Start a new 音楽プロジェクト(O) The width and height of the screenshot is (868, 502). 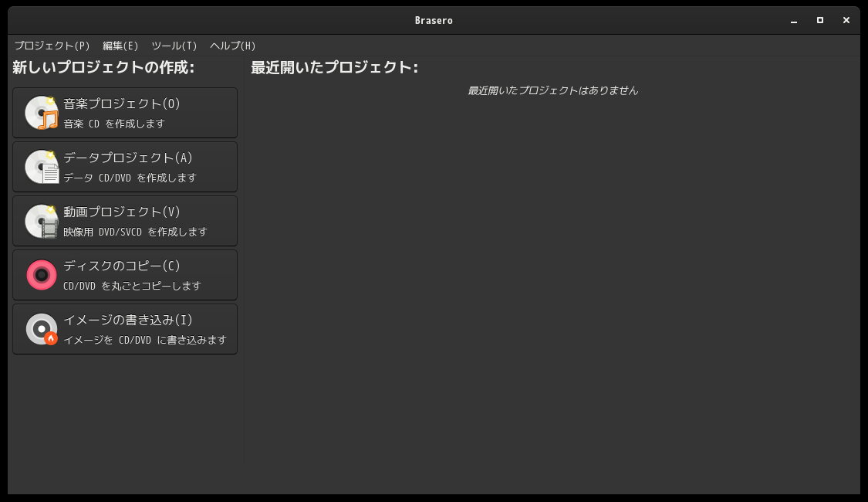[x=125, y=113]
